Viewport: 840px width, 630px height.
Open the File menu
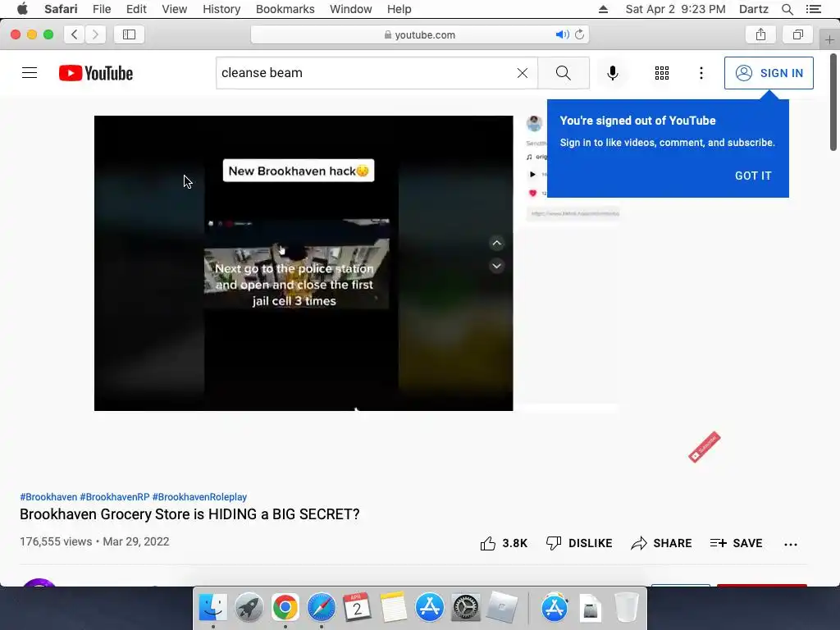tap(102, 9)
